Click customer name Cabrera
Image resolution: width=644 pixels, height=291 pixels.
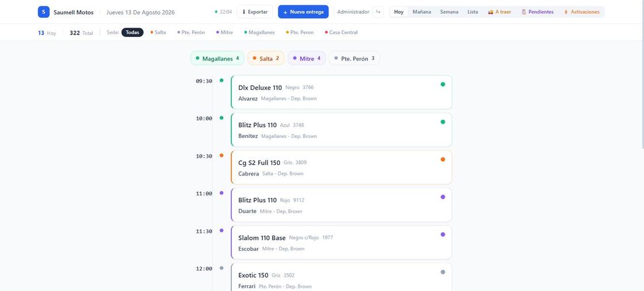pos(248,174)
